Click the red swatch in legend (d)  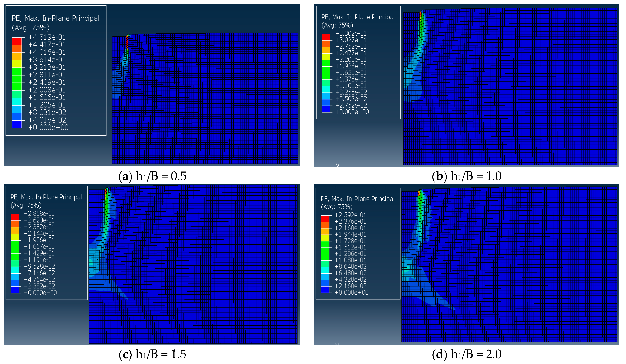coord(325,218)
